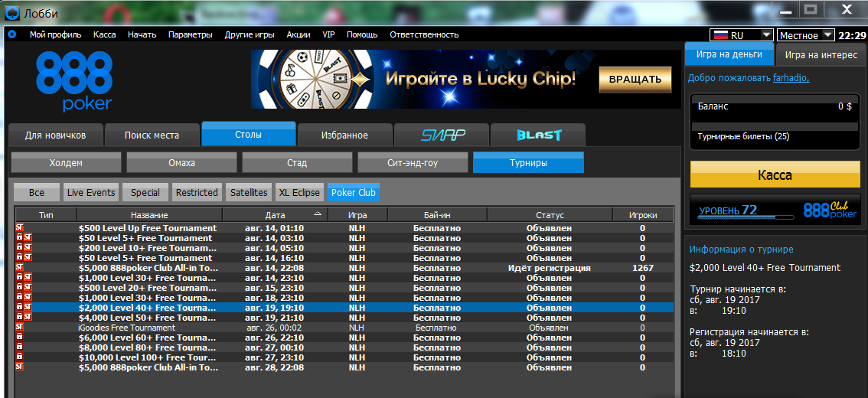868x398 pixels.
Task: Click lock icon of $8,000 Level 80+ tournament
Action: pyautogui.click(x=19, y=347)
